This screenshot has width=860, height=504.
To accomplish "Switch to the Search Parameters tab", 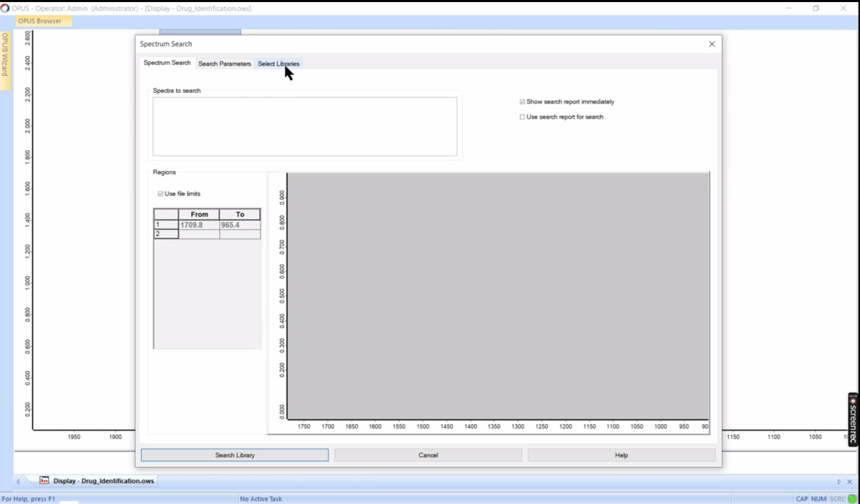I will (x=224, y=64).
